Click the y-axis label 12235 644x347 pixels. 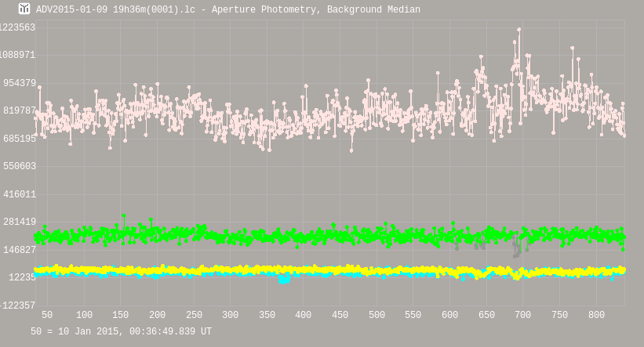(x=20, y=278)
